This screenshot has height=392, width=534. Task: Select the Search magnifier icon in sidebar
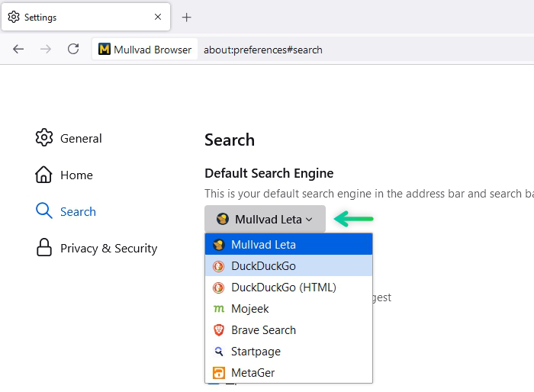coord(44,210)
